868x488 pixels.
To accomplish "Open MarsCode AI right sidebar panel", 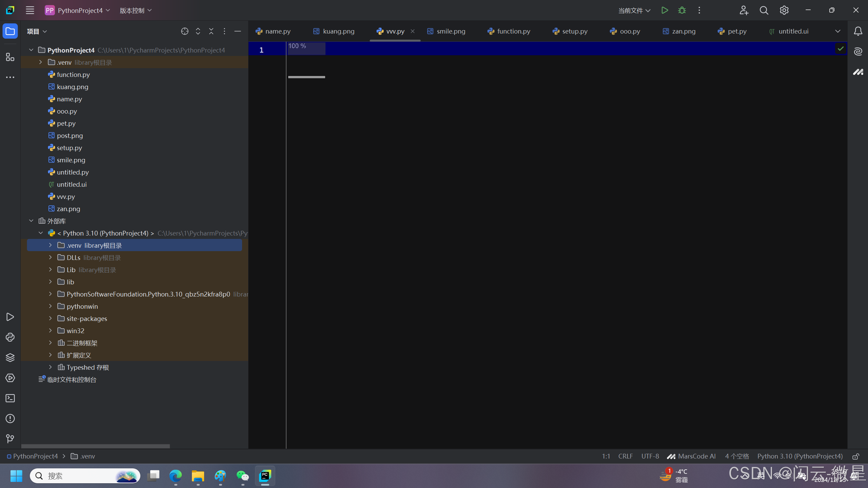I will pos(858,72).
